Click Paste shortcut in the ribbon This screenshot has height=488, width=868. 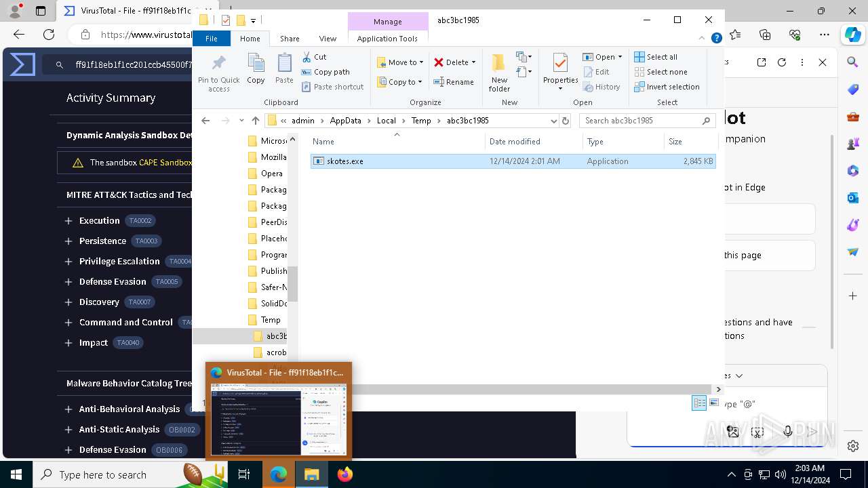pyautogui.click(x=332, y=87)
